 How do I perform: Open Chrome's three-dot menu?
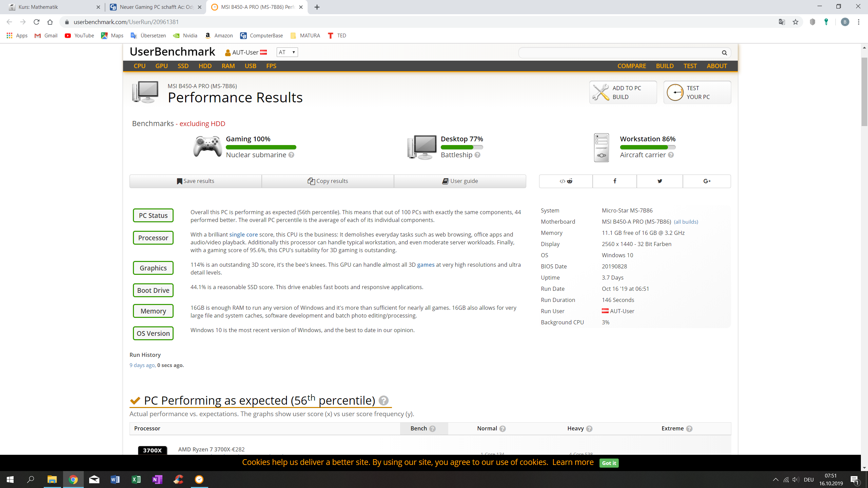(x=859, y=22)
